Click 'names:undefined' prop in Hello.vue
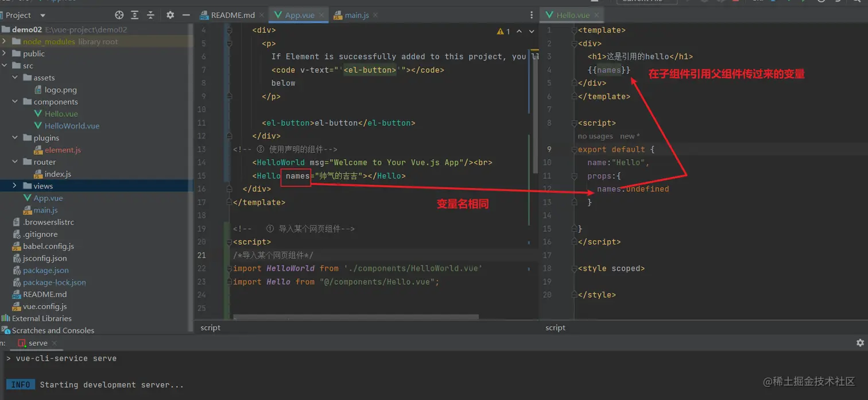Image resolution: width=868 pixels, height=400 pixels. [633, 189]
